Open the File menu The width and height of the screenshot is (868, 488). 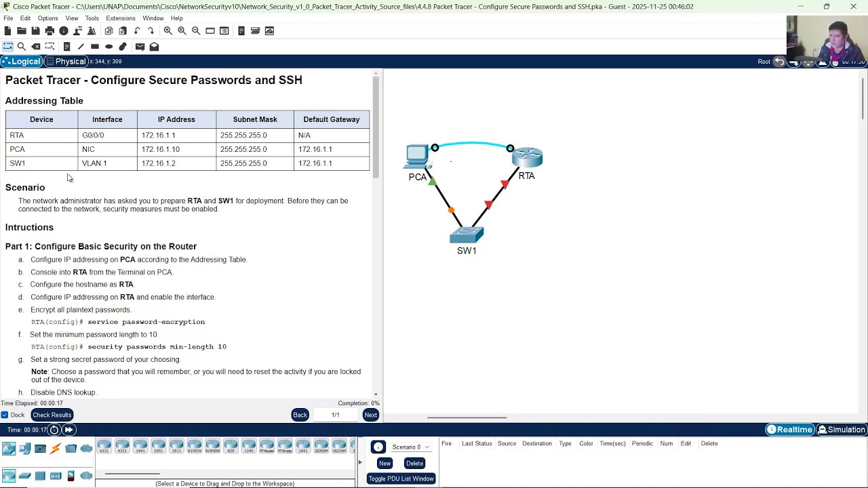(8, 18)
